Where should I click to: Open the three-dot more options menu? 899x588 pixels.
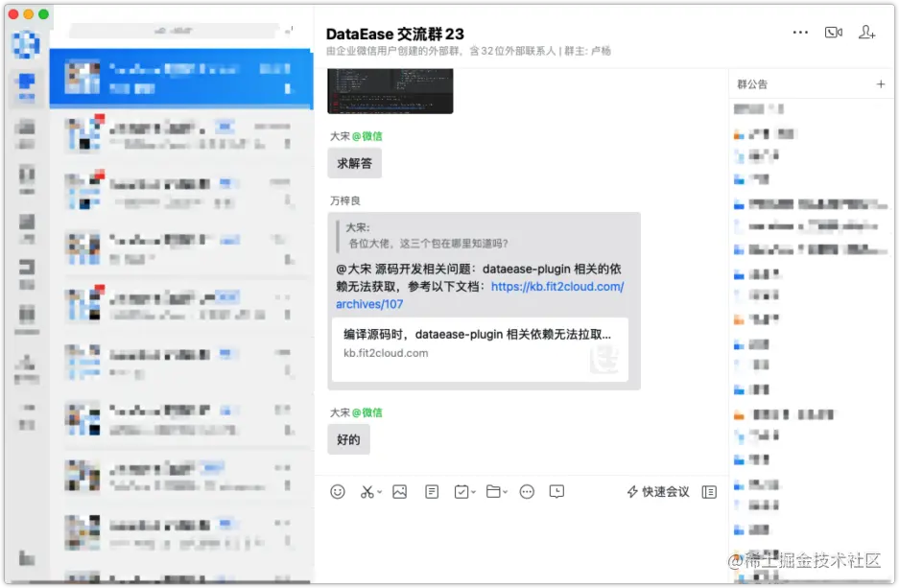800,32
